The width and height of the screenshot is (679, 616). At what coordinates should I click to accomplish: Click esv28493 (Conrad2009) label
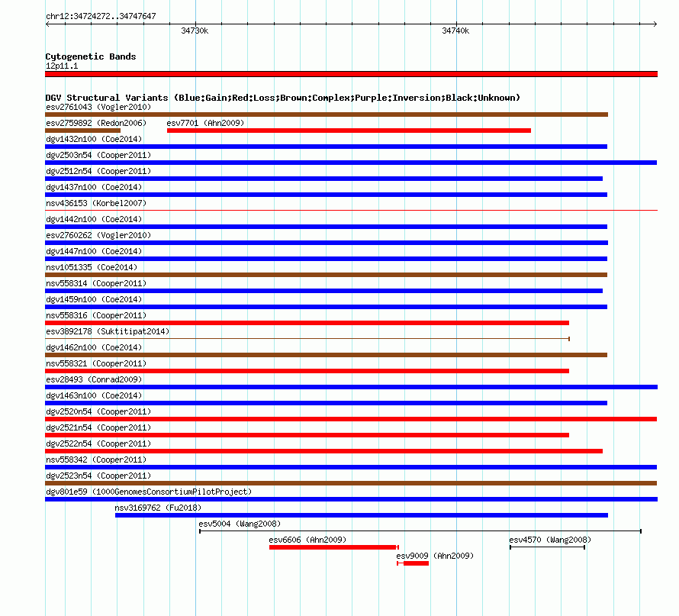tap(94, 379)
